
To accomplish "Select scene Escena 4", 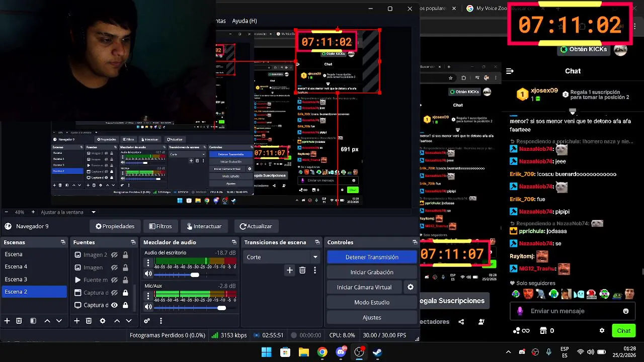I will pos(34,266).
